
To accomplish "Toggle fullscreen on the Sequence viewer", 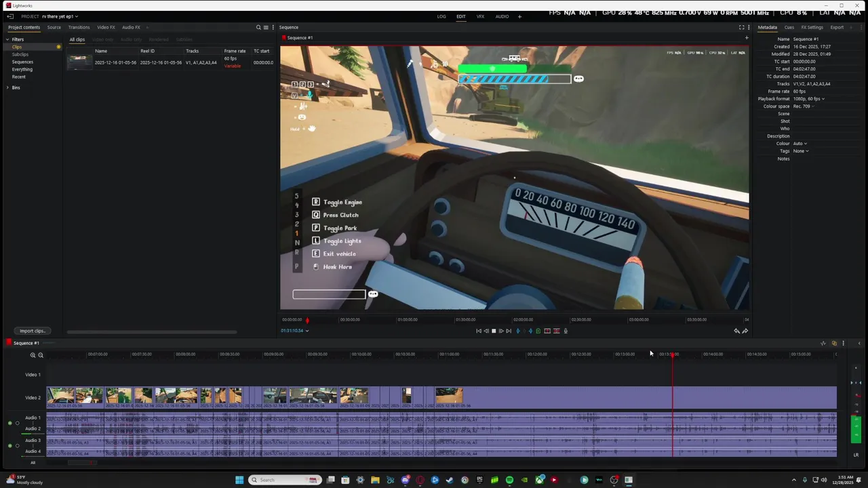I will click(x=741, y=27).
